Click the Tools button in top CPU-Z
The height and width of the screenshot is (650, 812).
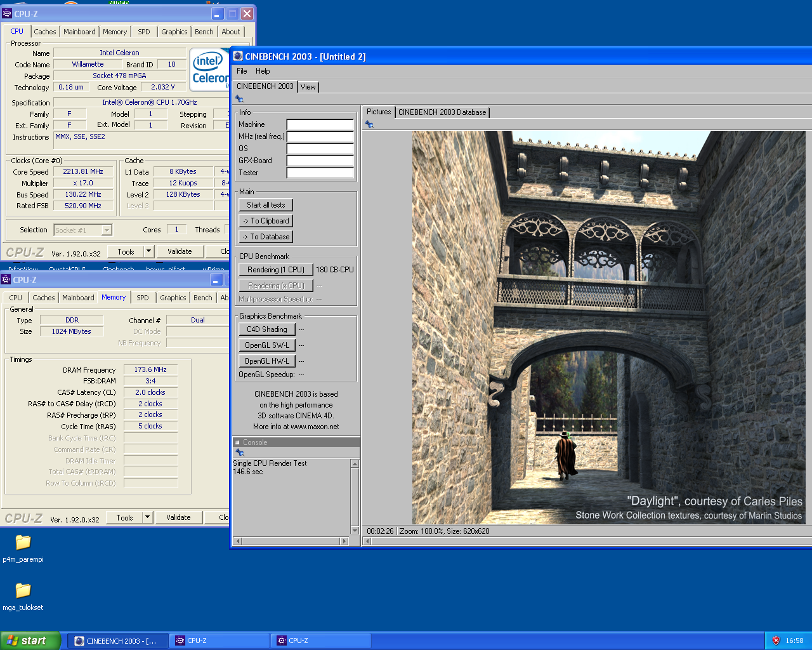tap(126, 251)
